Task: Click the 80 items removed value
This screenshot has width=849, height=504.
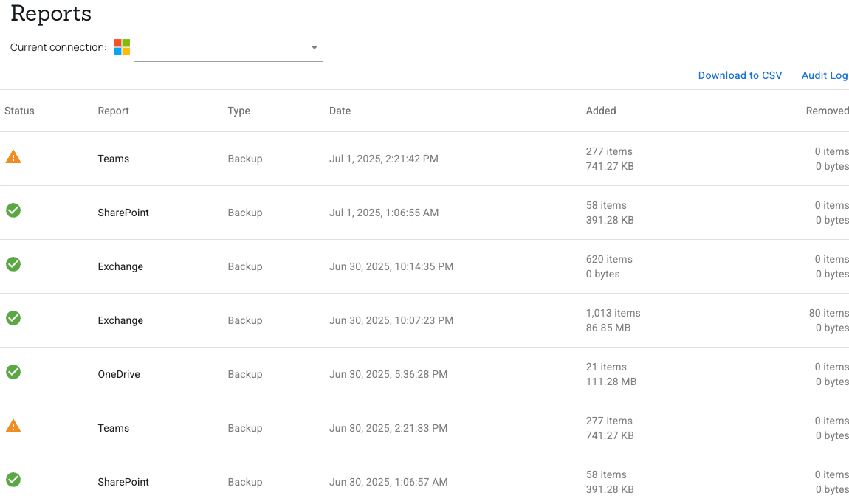Action: click(x=828, y=313)
